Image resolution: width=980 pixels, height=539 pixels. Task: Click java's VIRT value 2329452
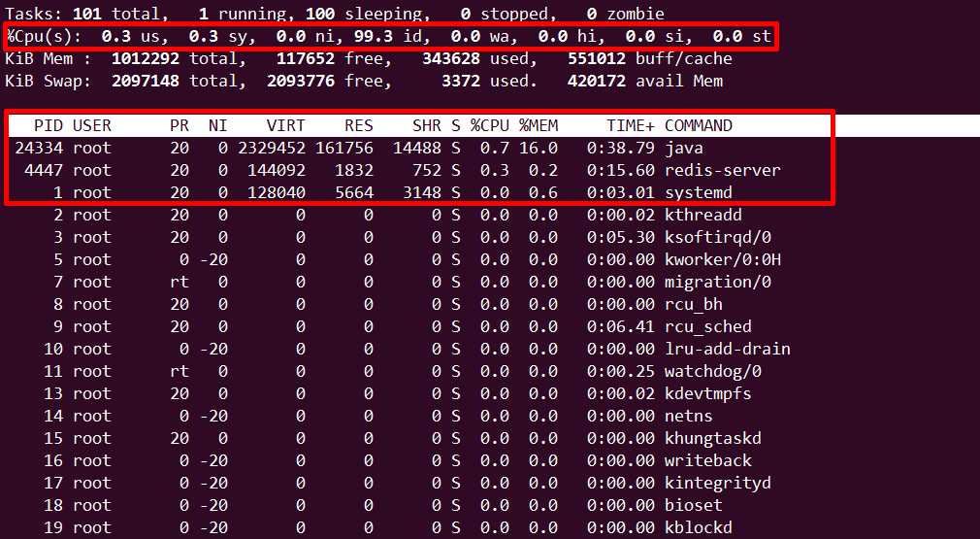(x=272, y=149)
